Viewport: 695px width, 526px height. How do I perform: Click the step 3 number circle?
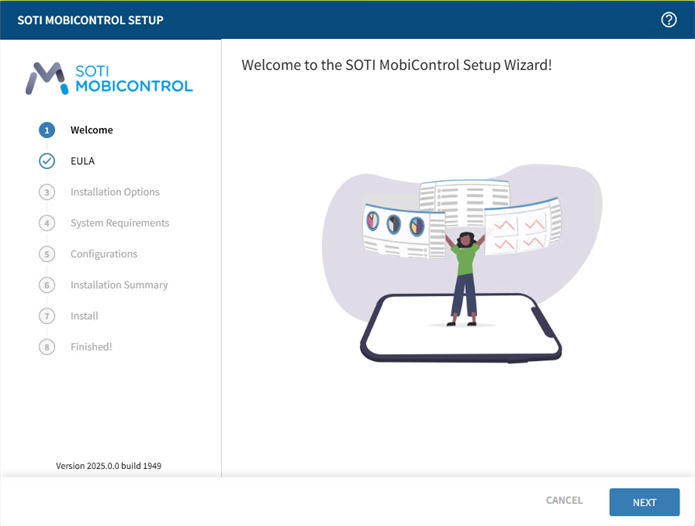coord(47,192)
